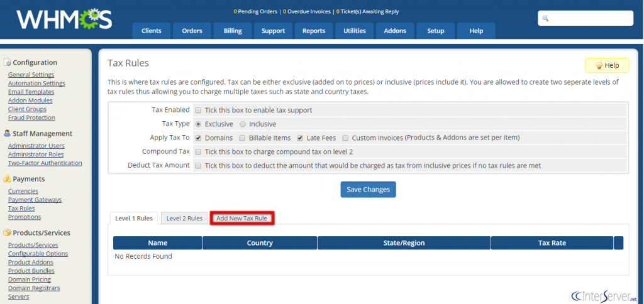Open the Setup menu
Screen dimensions: 644x304
[x=435, y=31]
